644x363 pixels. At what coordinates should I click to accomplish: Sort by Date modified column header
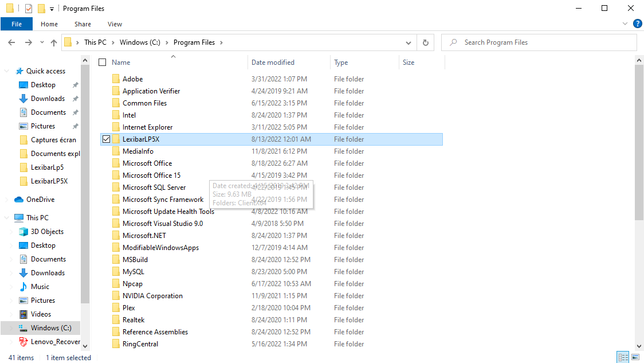(273, 63)
